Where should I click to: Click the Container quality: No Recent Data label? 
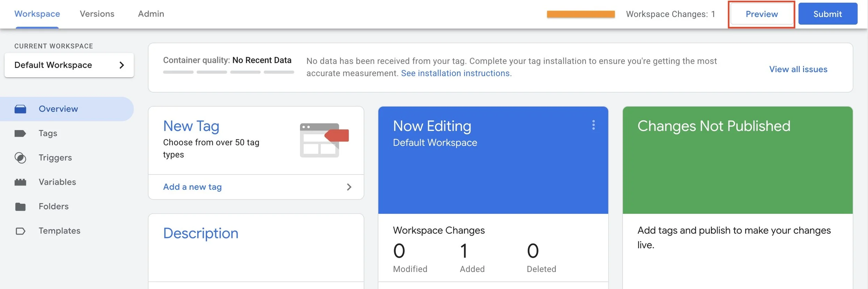coord(227,60)
